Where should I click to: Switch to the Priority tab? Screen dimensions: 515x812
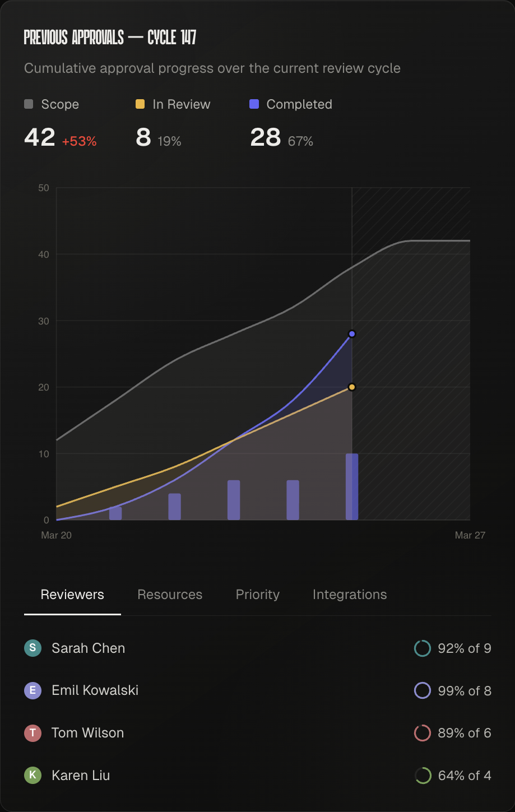(257, 595)
